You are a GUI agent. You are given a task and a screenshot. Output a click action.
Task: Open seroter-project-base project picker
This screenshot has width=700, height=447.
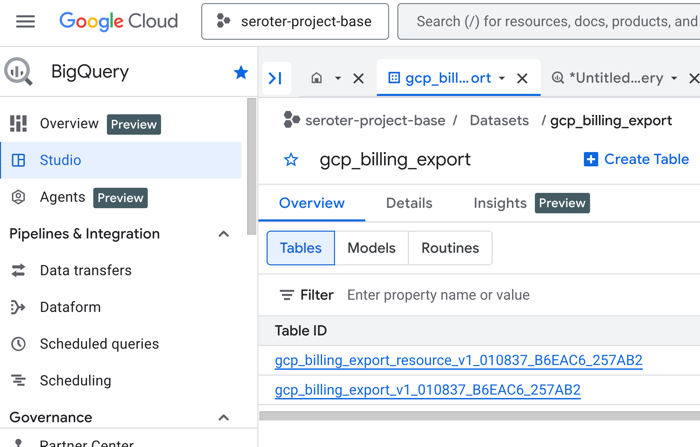295,21
